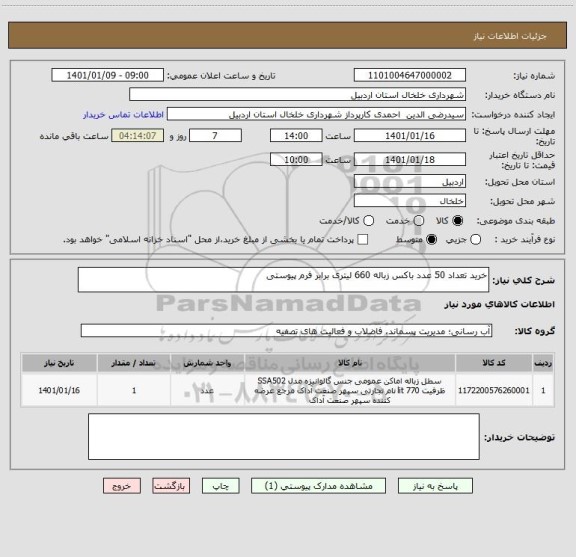Viewport: 576px width, 557px height.
Task: Click the product name cell mentioning SSA502
Action: (350, 390)
